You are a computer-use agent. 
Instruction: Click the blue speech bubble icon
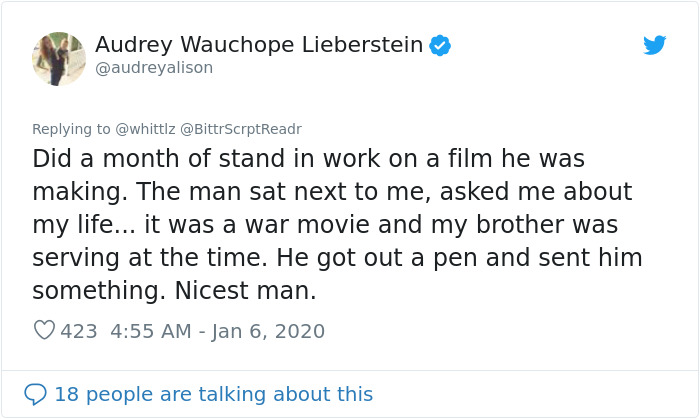coord(35,394)
